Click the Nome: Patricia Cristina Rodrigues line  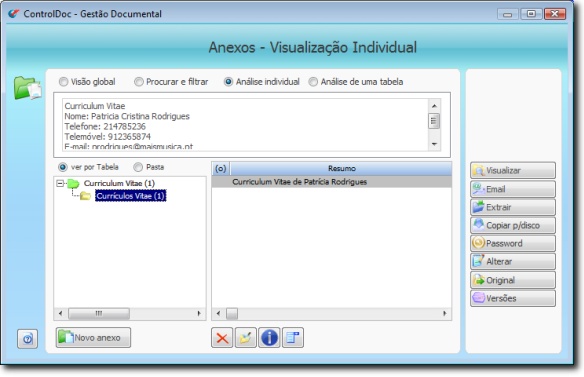point(127,116)
